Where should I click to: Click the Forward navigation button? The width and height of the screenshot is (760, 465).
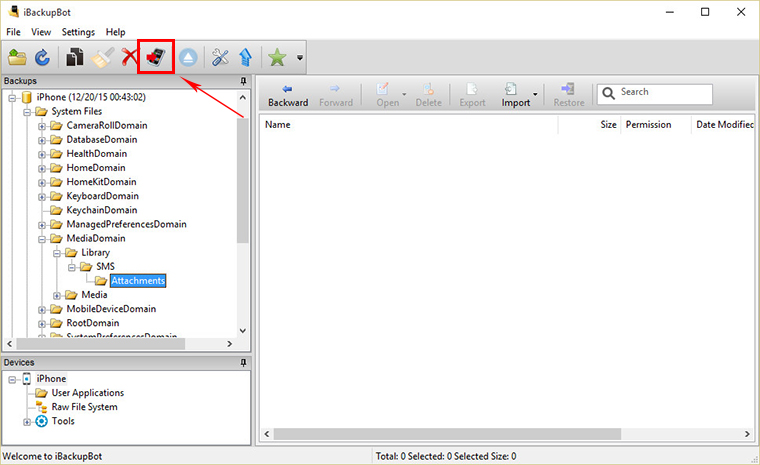pyautogui.click(x=335, y=96)
